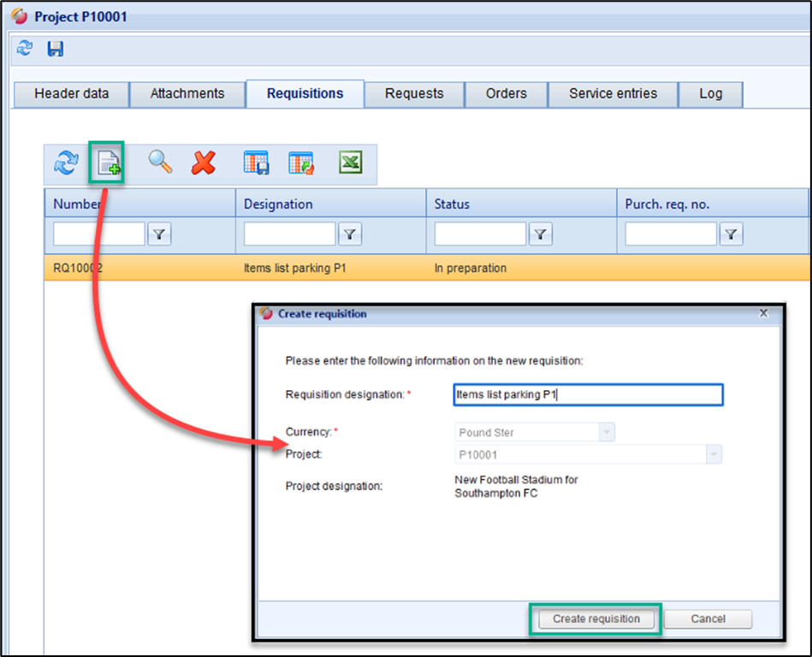Click the Requisition designation text field
Image resolution: width=812 pixels, height=657 pixels.
tap(588, 394)
